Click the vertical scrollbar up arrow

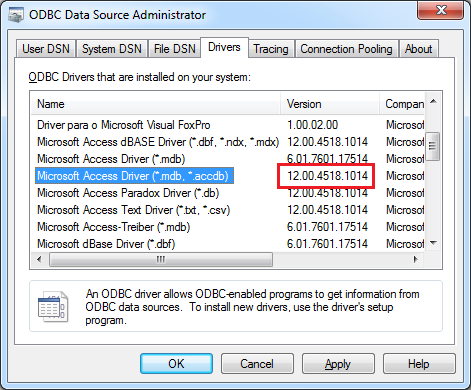point(433,101)
